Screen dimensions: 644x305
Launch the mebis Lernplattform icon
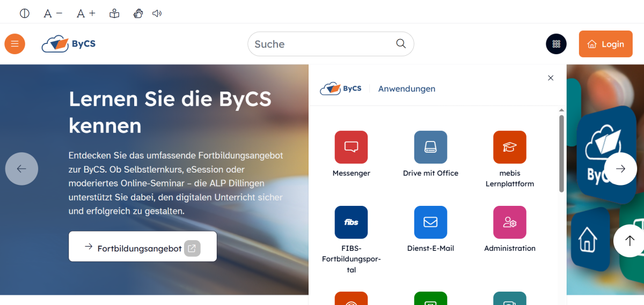[x=509, y=147]
